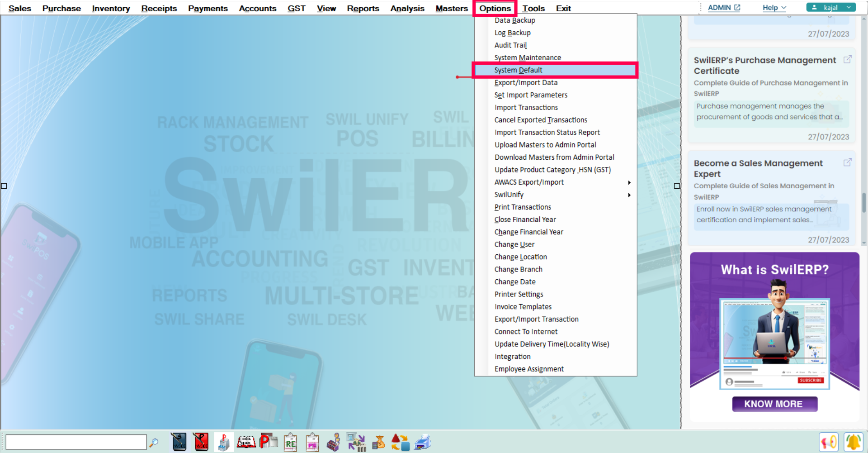Choose Connect To Internet entry
The image size is (868, 453).
pos(556,331)
